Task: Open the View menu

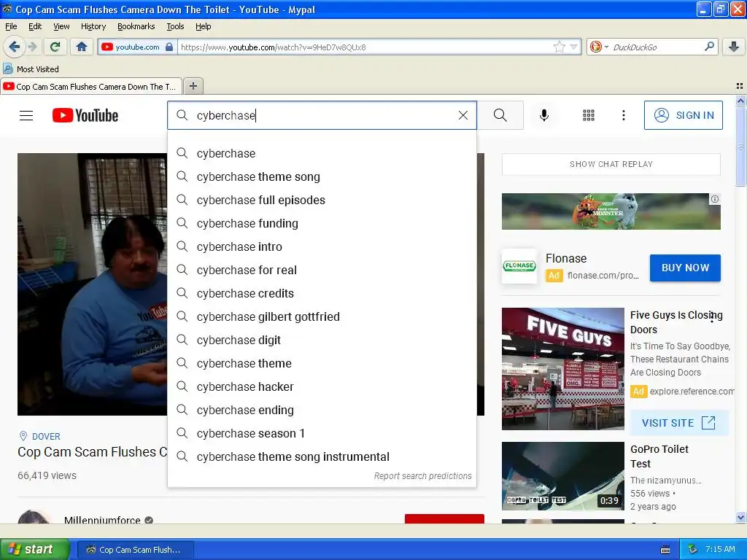Action: pyautogui.click(x=61, y=26)
